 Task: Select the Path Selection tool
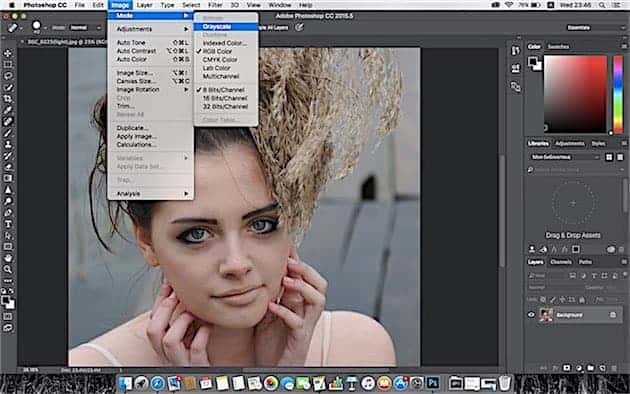pos(8,235)
